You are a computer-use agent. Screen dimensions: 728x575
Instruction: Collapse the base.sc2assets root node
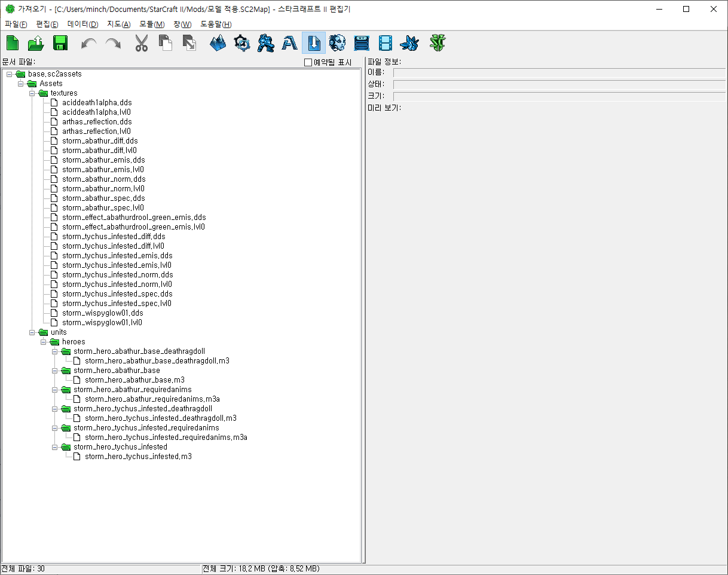tap(10, 74)
